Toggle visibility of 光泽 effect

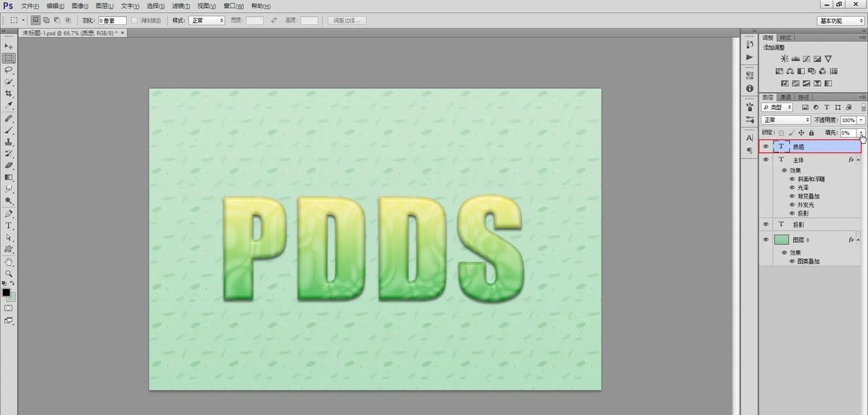(x=792, y=188)
